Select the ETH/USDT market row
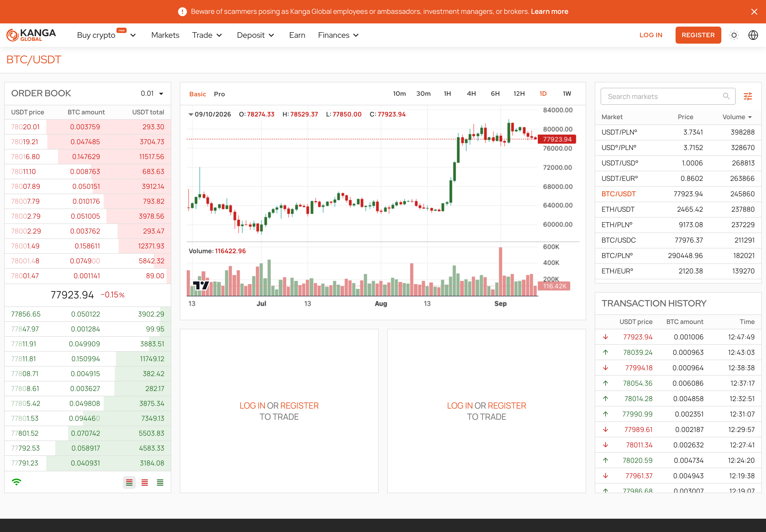This screenshot has width=766, height=532. click(x=678, y=209)
